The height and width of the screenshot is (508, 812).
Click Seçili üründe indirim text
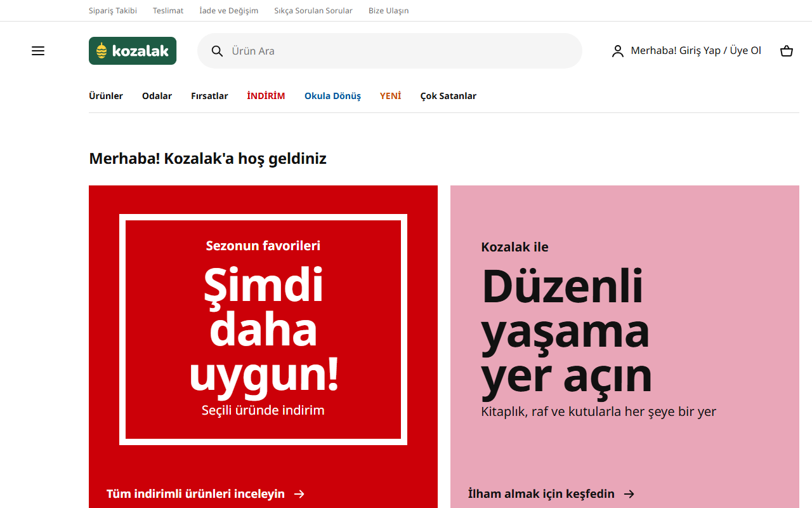tap(263, 410)
